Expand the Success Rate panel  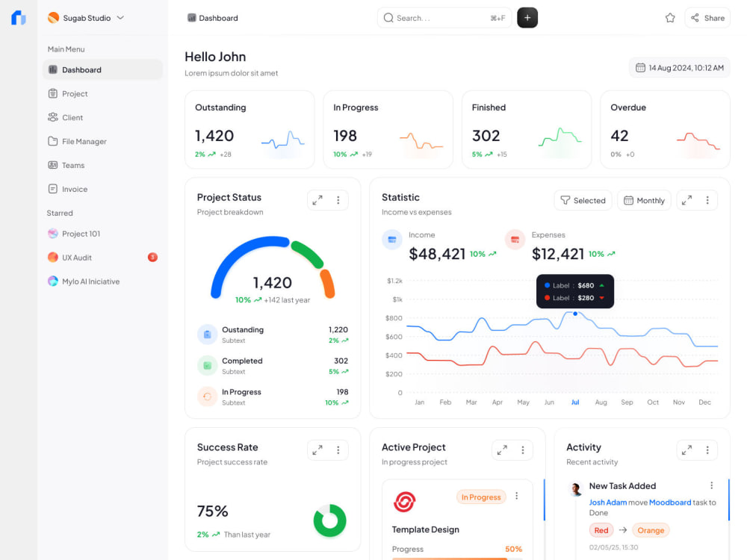[317, 450]
